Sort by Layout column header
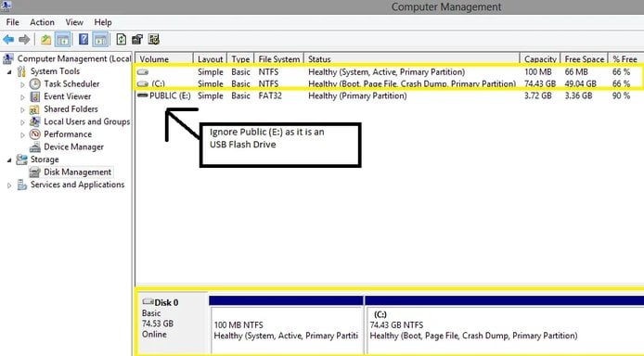The height and width of the screenshot is (356, 644). point(211,59)
